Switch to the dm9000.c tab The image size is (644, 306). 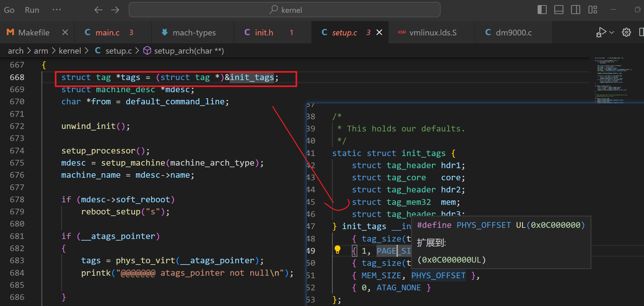[x=514, y=33]
